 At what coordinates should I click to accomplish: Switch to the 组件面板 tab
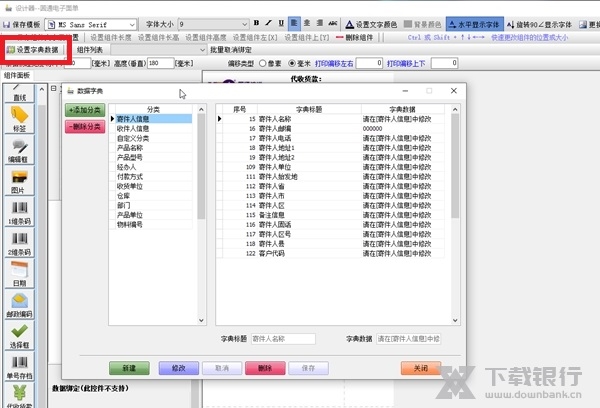17,75
